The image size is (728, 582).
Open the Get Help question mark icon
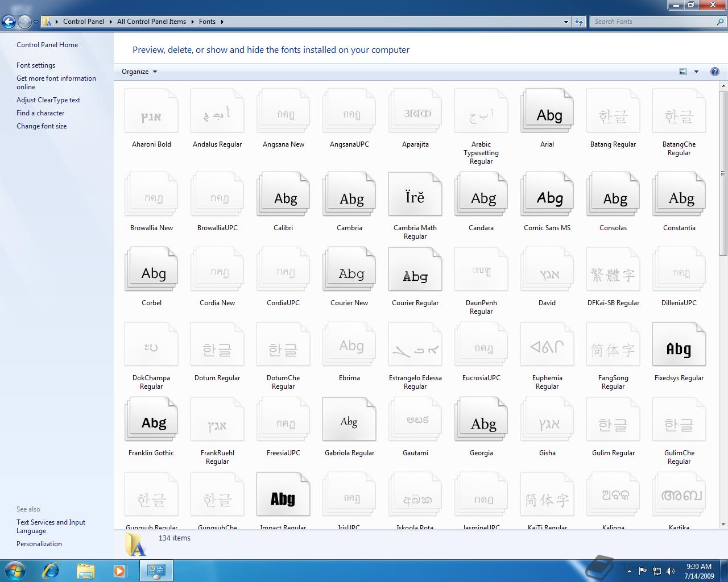[x=715, y=72]
